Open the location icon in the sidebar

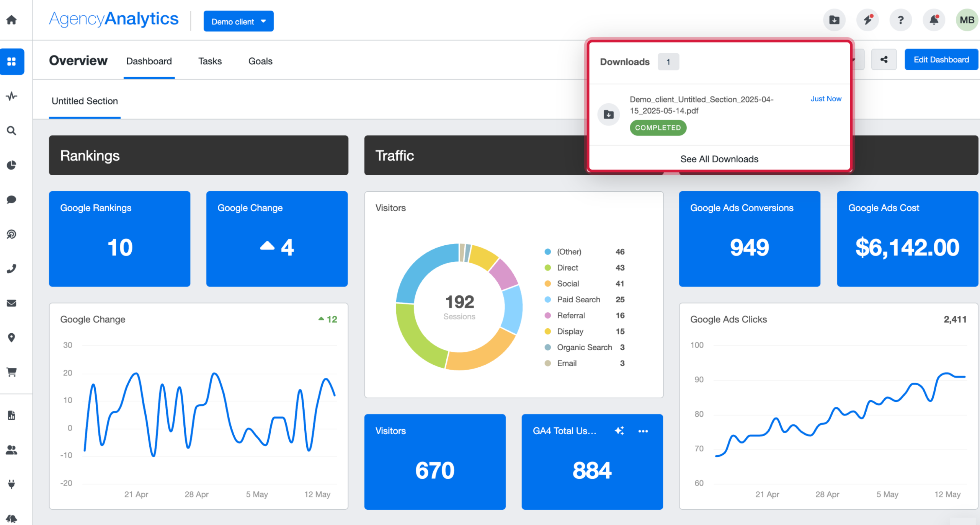(12, 337)
